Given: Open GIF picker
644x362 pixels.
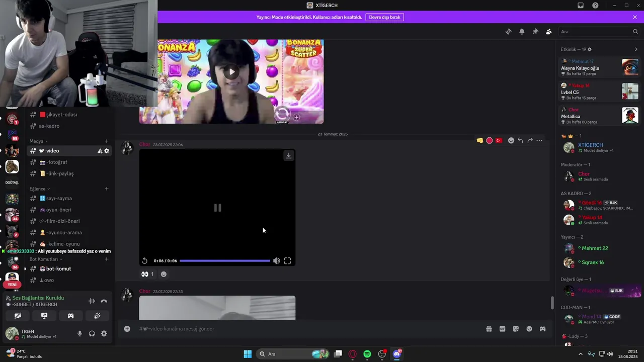Looking at the screenshot, I should 502,329.
